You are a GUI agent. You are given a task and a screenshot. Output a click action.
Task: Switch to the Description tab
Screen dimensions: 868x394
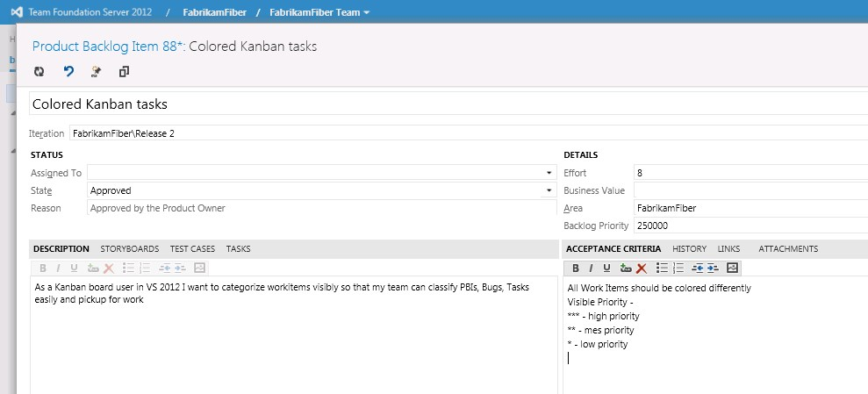pyautogui.click(x=61, y=249)
